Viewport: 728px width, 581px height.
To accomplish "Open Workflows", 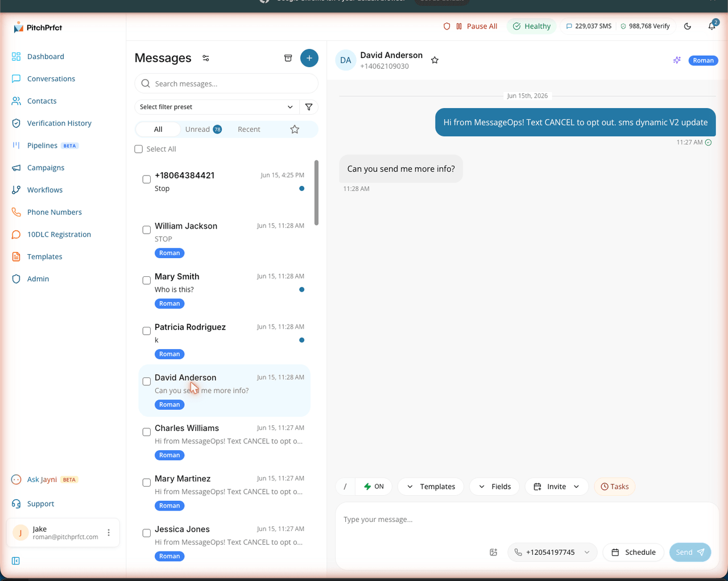I will tap(45, 189).
